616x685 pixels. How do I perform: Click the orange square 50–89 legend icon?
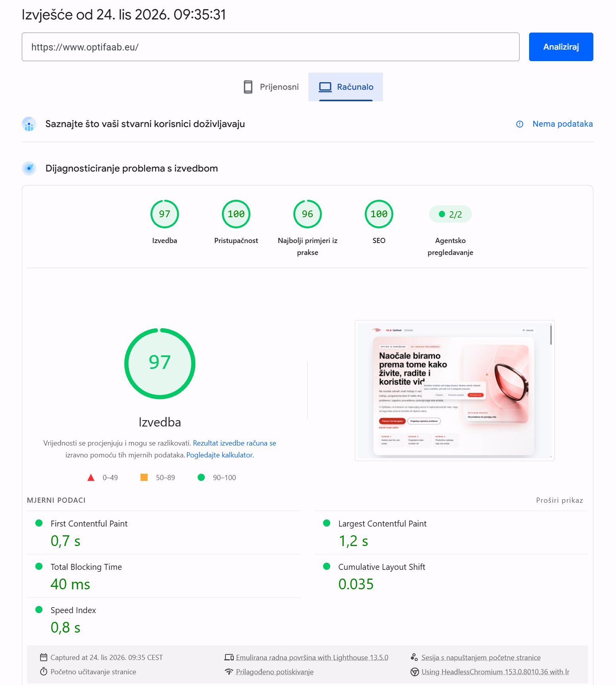tap(144, 477)
